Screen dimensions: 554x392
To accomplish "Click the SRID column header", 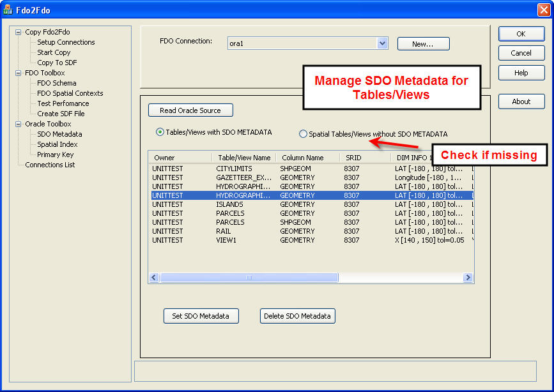I will pyautogui.click(x=365, y=158).
